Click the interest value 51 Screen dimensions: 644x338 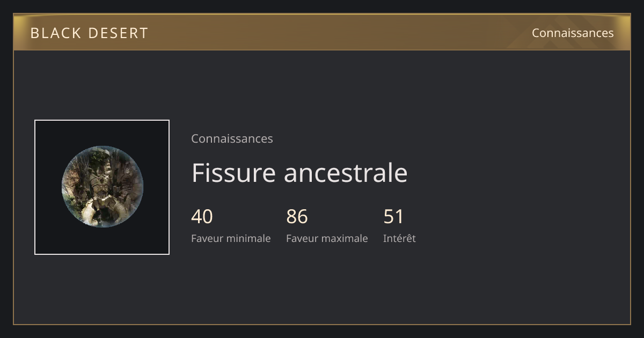393,217
